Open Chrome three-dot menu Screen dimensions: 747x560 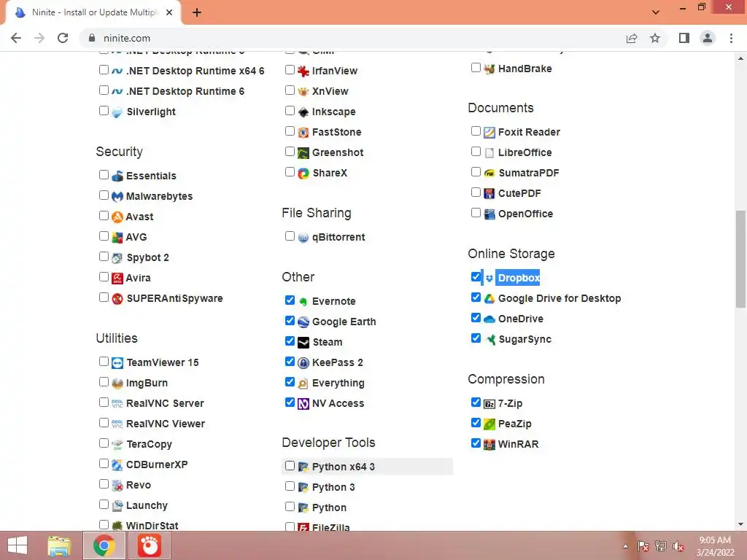[731, 38]
